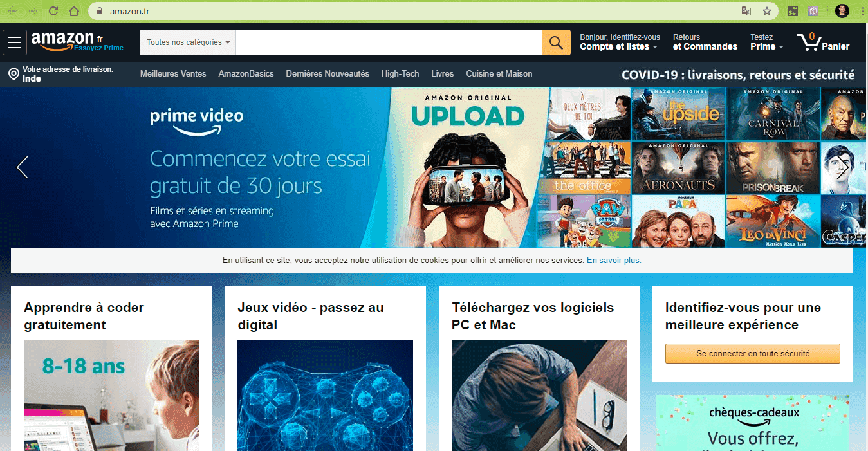Click 'En savoir plus.' cookie link
This screenshot has height=451, width=868.
614,261
